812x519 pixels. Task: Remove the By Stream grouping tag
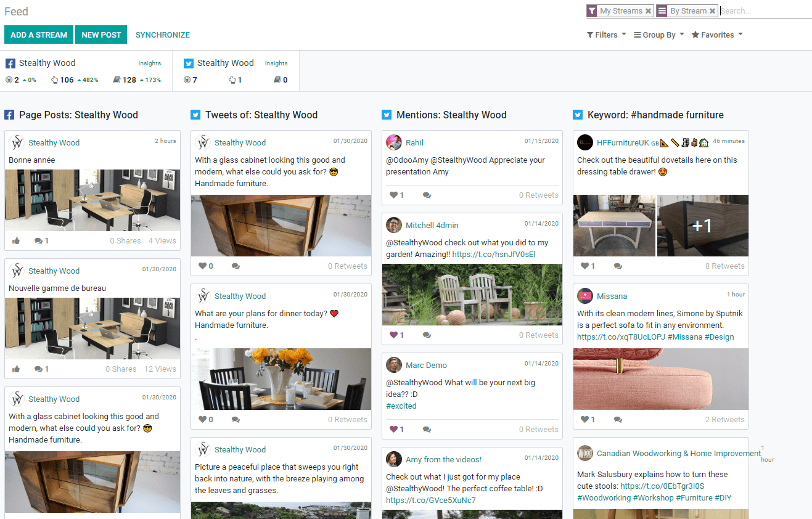click(712, 11)
